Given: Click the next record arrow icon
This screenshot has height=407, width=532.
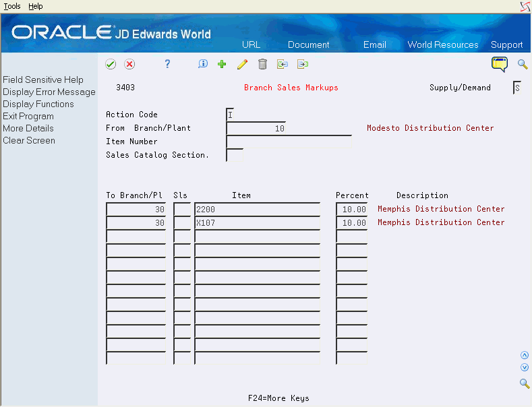Looking at the screenshot, I should (x=303, y=64).
